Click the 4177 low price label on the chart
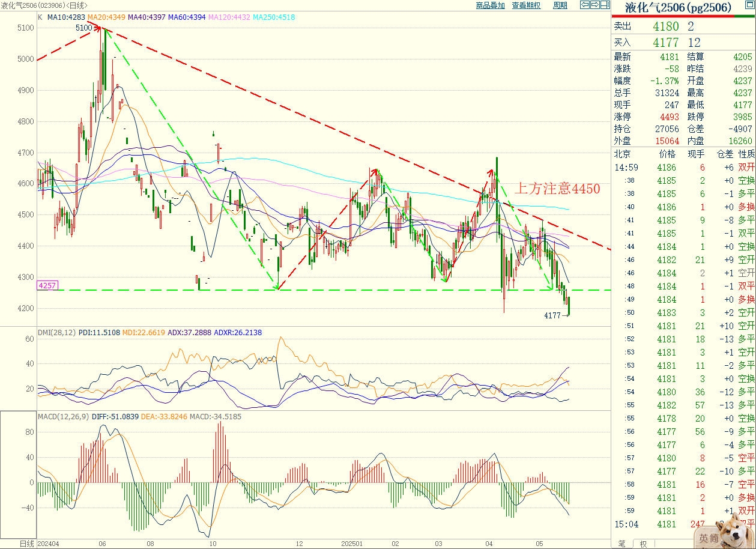 pyautogui.click(x=552, y=315)
